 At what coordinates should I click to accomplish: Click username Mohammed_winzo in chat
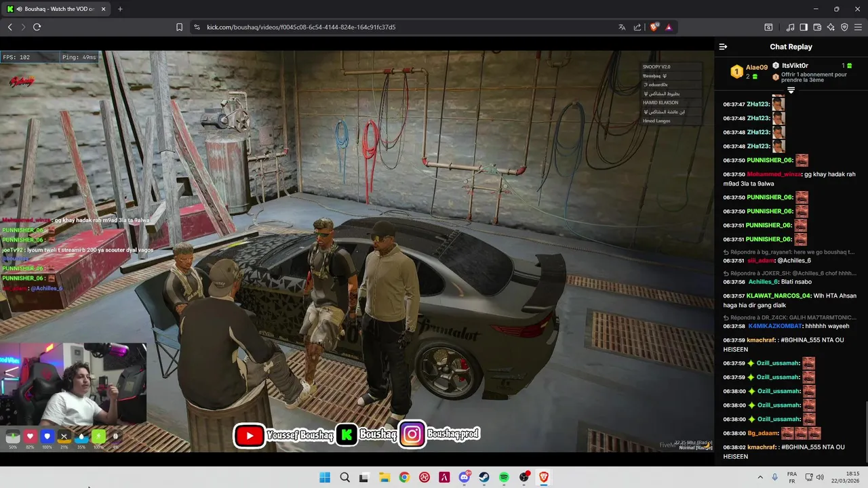(774, 174)
